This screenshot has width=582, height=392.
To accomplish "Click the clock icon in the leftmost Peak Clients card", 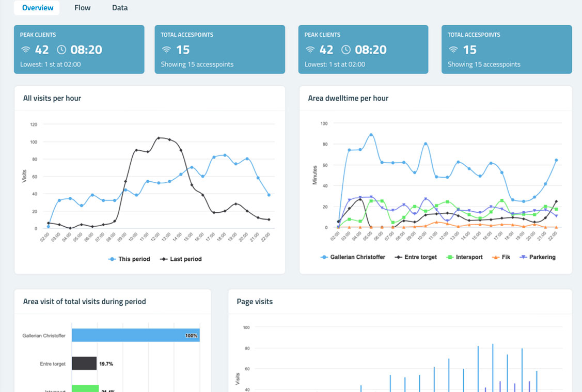I will coord(61,50).
